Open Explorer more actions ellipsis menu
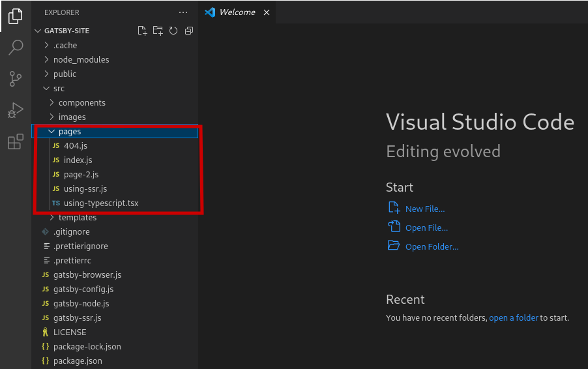 coord(183,12)
